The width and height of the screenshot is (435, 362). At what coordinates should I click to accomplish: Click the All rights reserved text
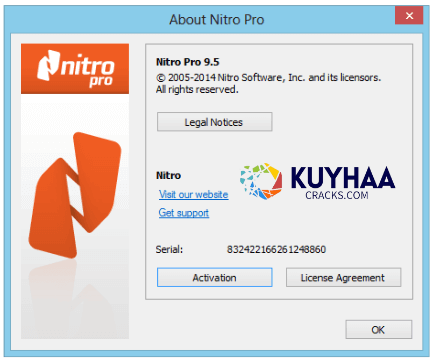click(197, 89)
